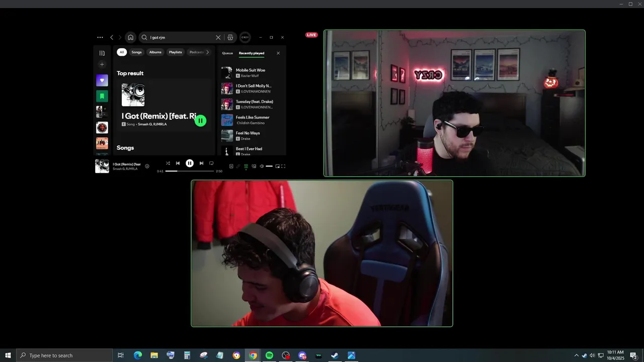Select the All filter chip
644x362 pixels.
pos(122,52)
